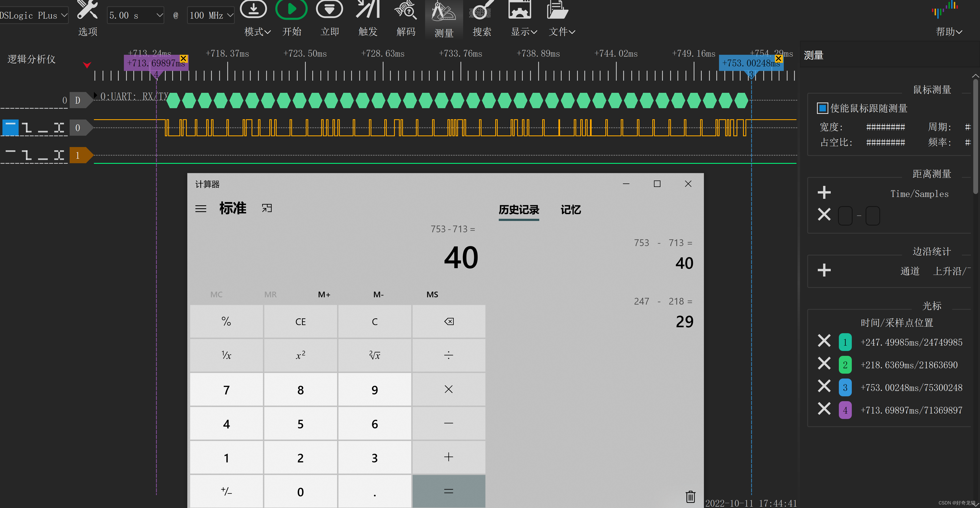Screen dimensions: 980x508
Task: Select the 753 - 713 = 40 history entry
Action: 663,254
